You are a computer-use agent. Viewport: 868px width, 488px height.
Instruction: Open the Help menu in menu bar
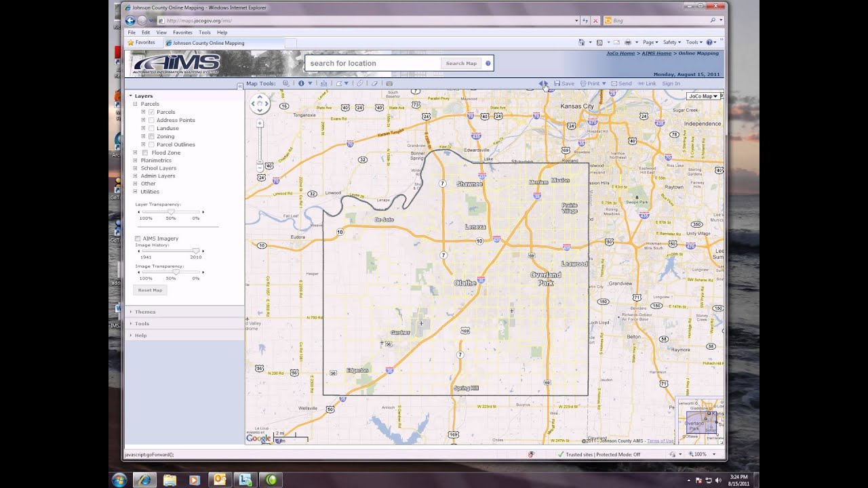[x=222, y=33]
